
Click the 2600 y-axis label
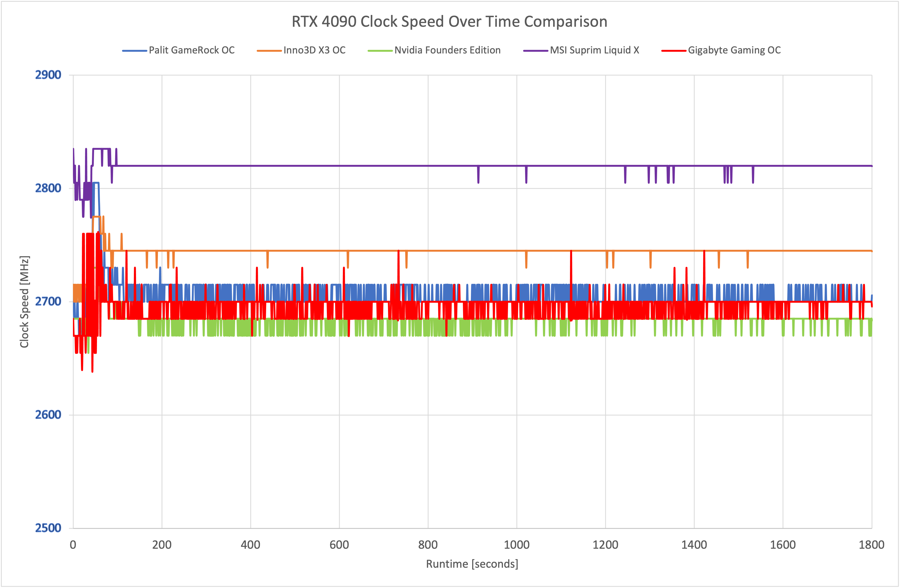click(48, 415)
